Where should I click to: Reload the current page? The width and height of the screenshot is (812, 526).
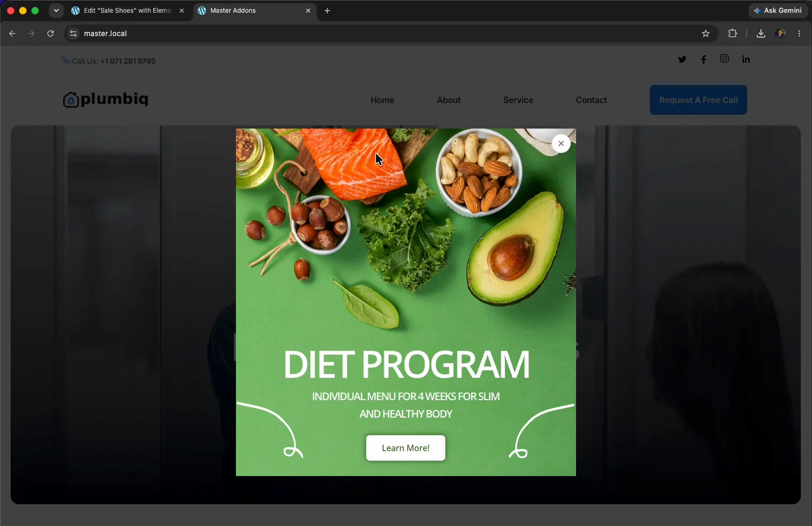(x=50, y=33)
